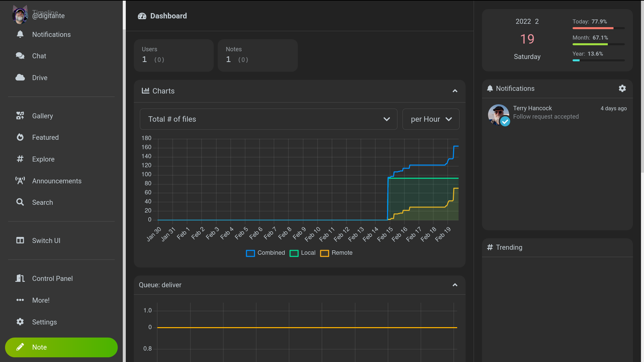
Task: Collapse the Charts panel chevron
Action: (x=455, y=91)
